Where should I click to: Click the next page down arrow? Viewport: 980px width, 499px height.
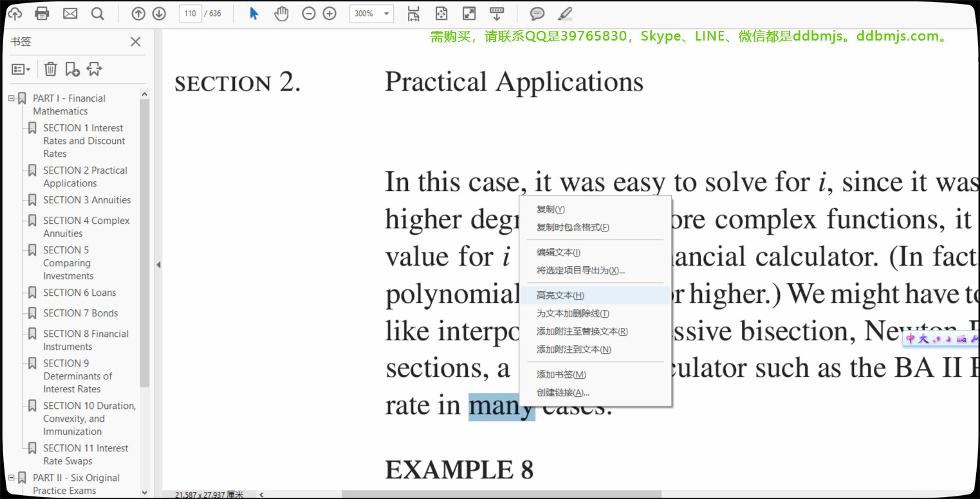158,13
